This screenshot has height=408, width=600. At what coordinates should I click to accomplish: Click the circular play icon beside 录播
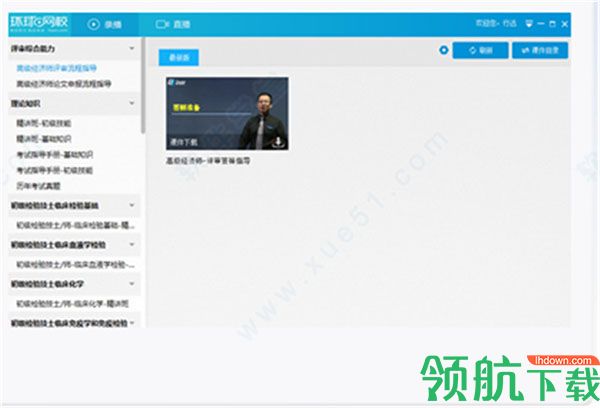(x=93, y=24)
